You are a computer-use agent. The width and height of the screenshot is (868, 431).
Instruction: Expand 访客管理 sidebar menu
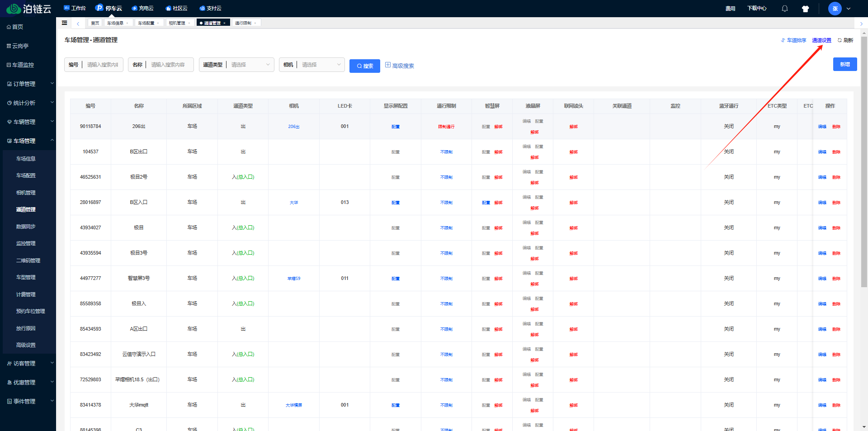point(28,363)
